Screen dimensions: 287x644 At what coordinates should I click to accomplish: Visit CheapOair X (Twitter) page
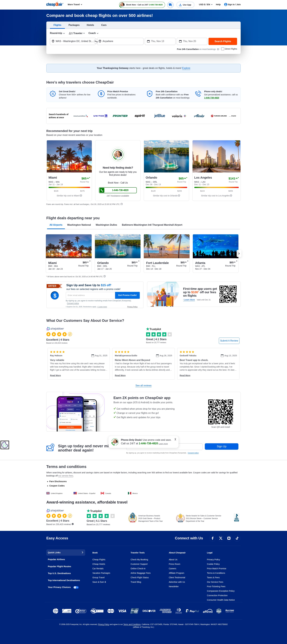pyautogui.click(x=220, y=538)
